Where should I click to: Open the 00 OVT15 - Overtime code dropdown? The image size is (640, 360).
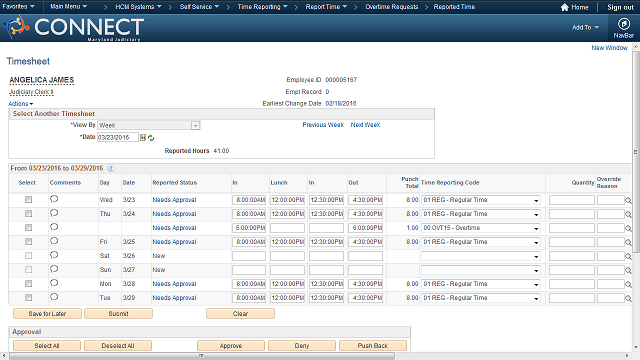pos(481,228)
